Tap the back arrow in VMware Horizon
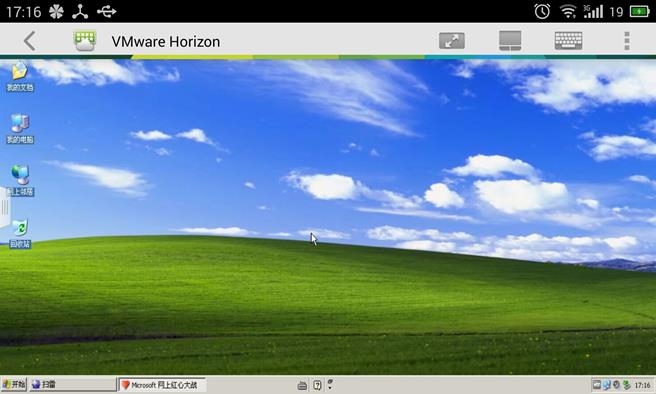This screenshot has width=656, height=394. coord(29,41)
